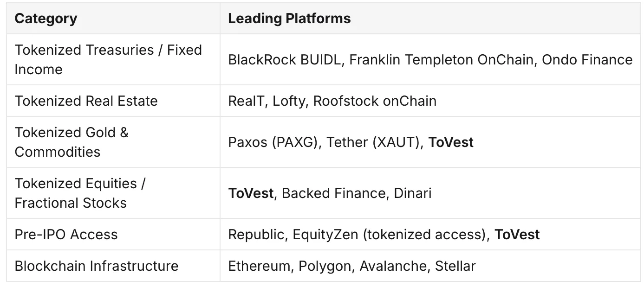This screenshot has height=287, width=644.
Task: Click the Franklin Templeton OnChain text
Action: [441, 59]
